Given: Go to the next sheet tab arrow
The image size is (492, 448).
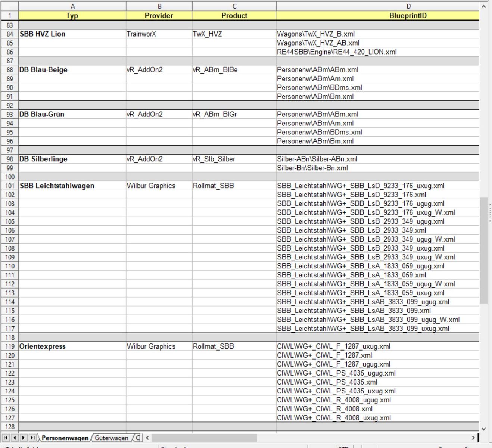Looking at the screenshot, I should (24, 438).
